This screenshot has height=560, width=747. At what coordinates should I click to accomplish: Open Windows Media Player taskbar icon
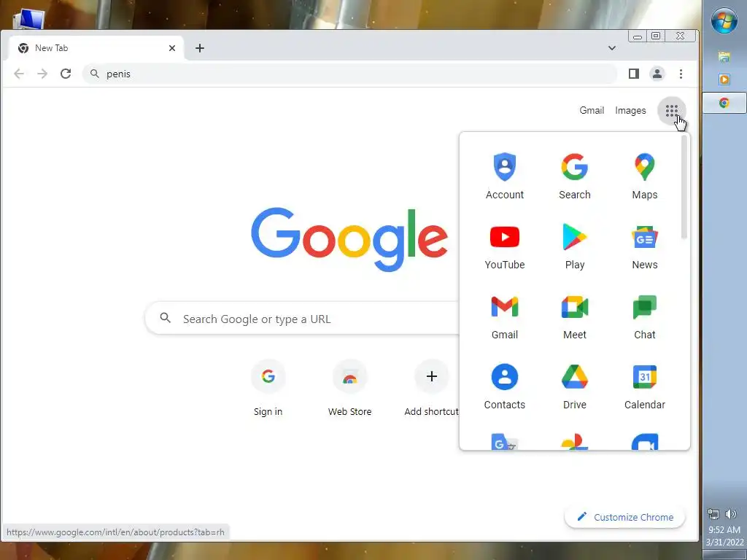(x=724, y=79)
